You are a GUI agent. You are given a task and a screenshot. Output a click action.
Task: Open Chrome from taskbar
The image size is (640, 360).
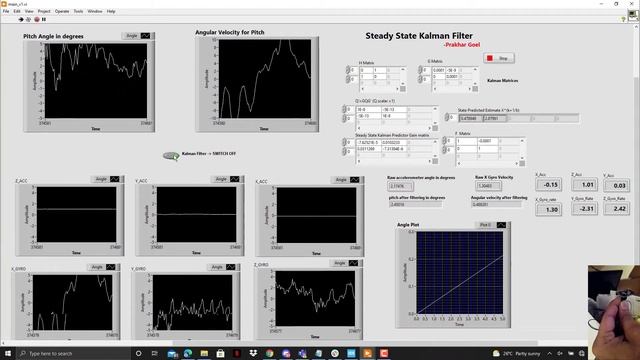tap(269, 353)
